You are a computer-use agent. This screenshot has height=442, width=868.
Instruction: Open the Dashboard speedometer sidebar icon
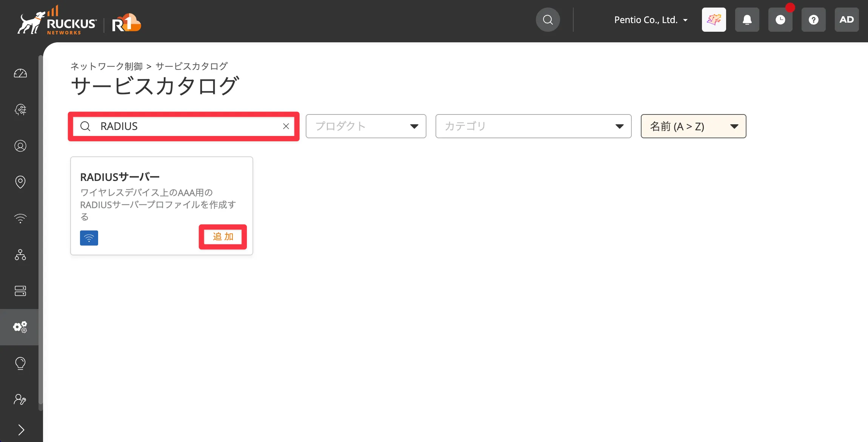[20, 73]
